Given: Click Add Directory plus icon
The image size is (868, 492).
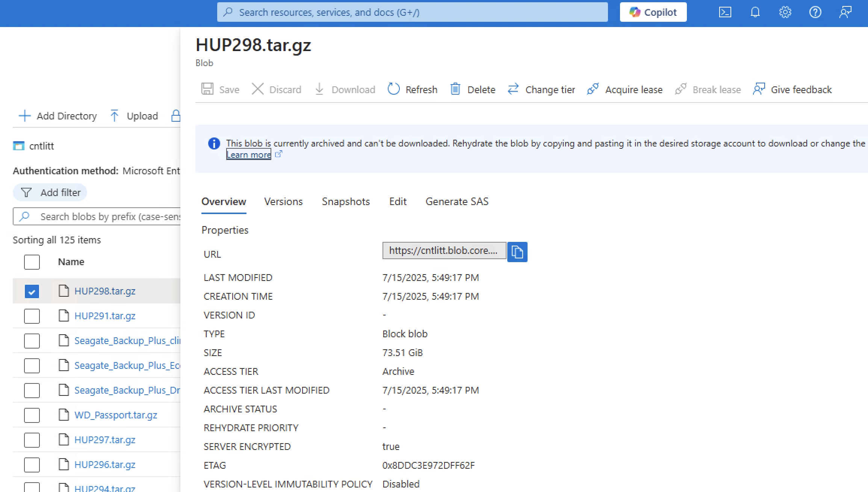Looking at the screenshot, I should coord(24,116).
